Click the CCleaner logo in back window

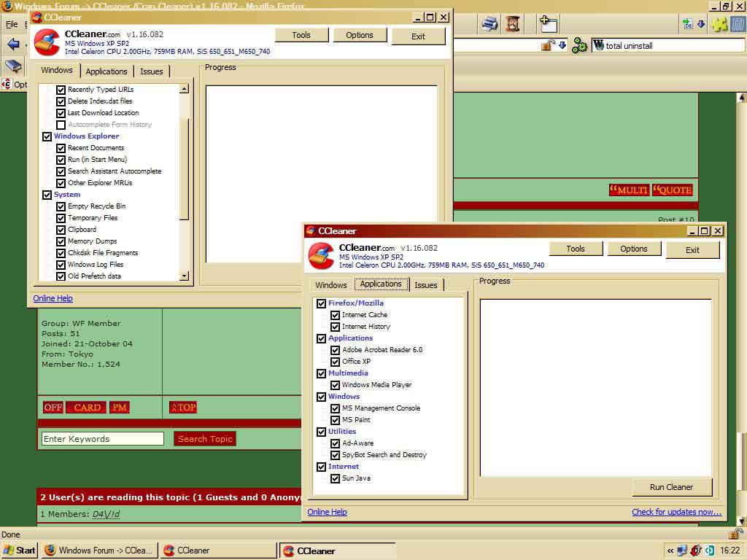[47, 42]
